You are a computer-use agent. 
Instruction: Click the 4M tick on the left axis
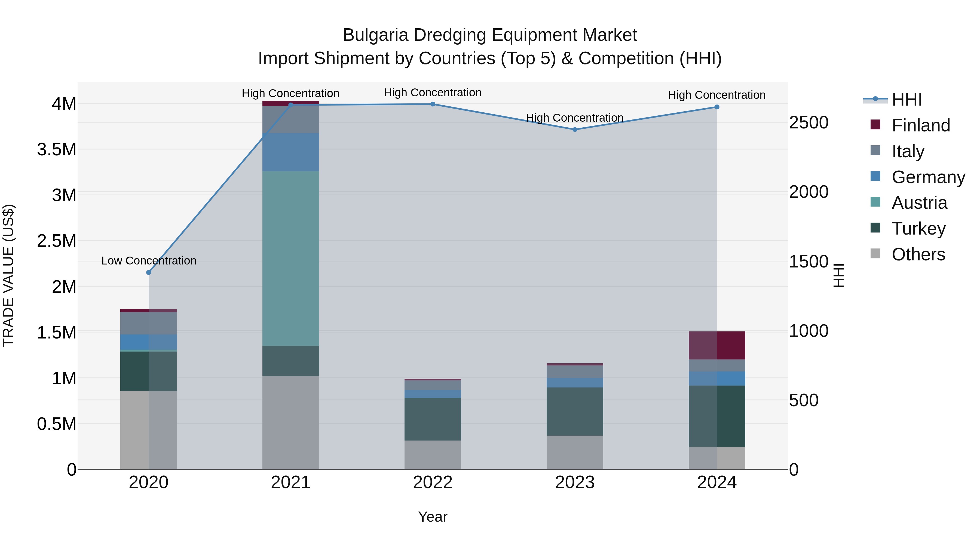pos(64,104)
